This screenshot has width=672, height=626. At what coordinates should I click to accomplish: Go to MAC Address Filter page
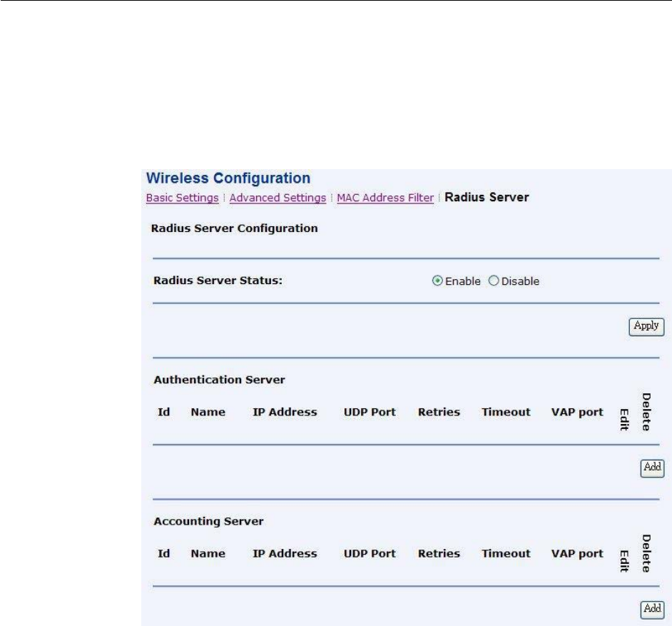point(385,198)
